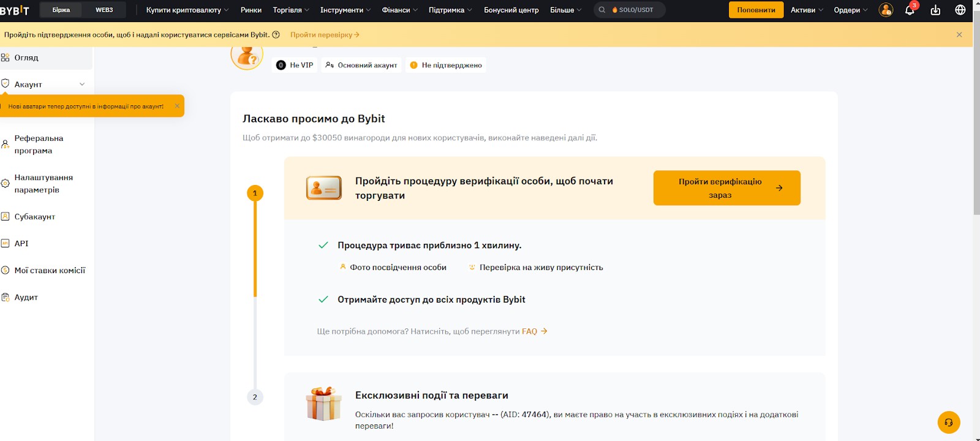Click the gift box icon
980x441 pixels.
(323, 404)
